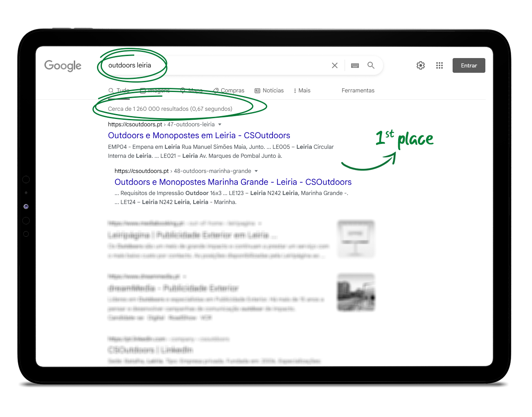Switch to the Imagens tab
Viewport: 532px width, 417px height.
(155, 90)
